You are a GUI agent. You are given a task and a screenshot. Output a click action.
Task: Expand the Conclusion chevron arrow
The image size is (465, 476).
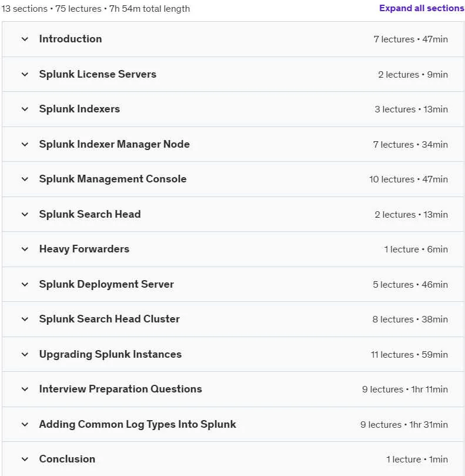tap(25, 460)
